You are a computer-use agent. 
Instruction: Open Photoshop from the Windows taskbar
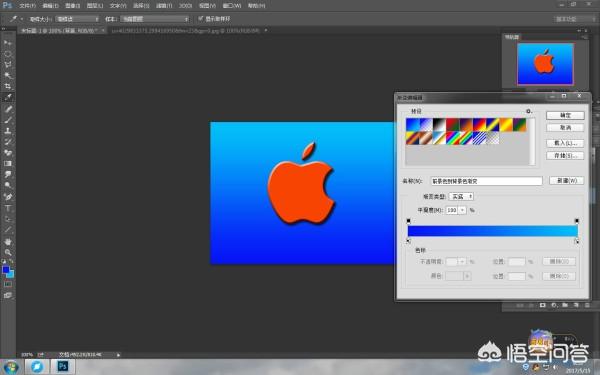click(x=63, y=366)
